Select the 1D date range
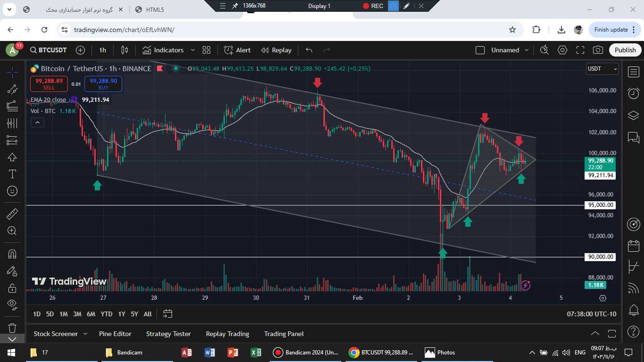644x362 pixels. [x=37, y=314]
